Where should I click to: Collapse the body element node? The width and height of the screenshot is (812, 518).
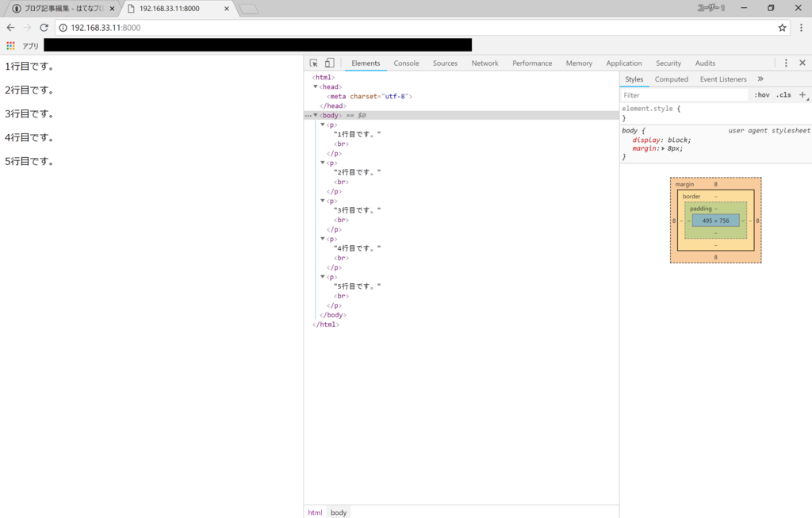[x=316, y=115]
